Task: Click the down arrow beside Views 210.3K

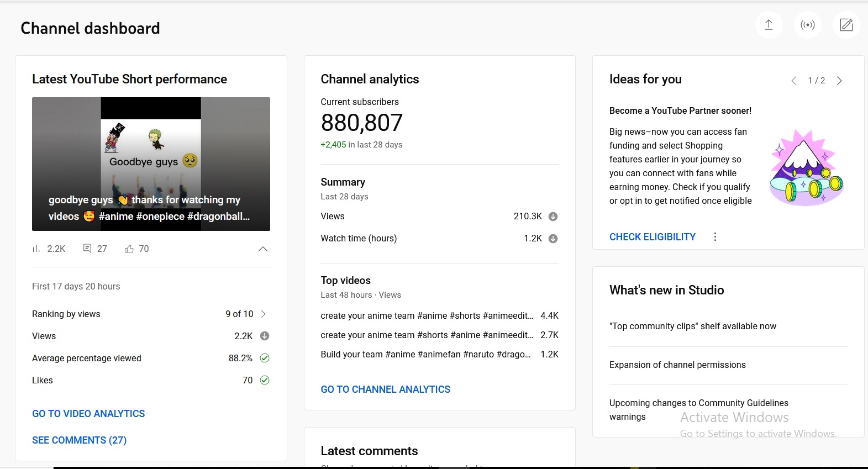Action: click(553, 217)
